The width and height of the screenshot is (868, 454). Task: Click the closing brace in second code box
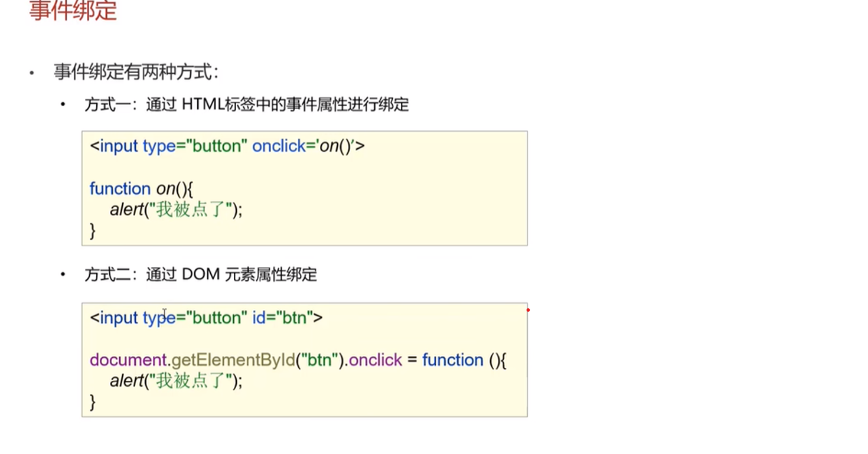[x=93, y=403]
